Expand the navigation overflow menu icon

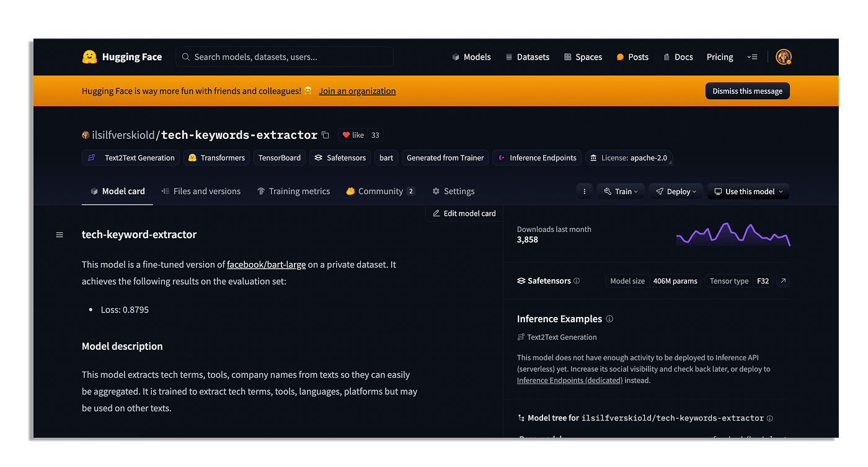coord(752,57)
